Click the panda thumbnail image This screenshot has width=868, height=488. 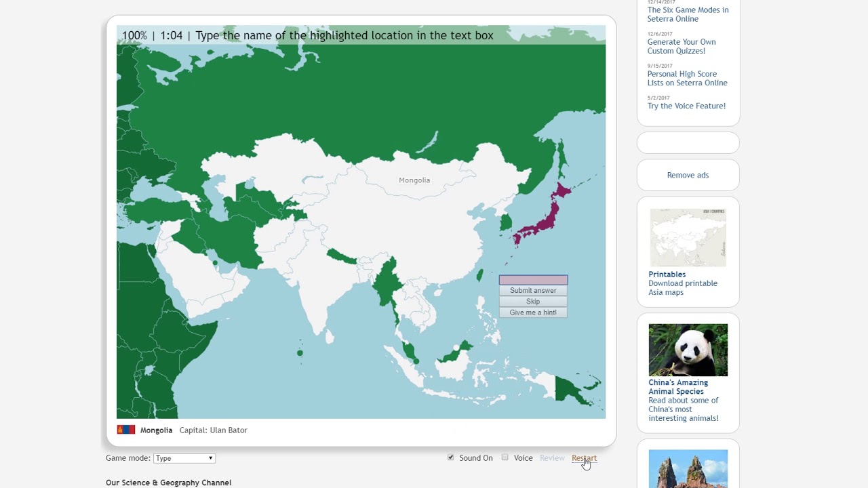688,350
